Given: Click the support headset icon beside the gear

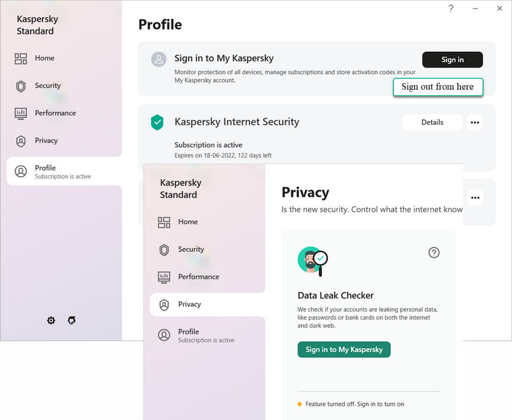Looking at the screenshot, I should [x=72, y=320].
